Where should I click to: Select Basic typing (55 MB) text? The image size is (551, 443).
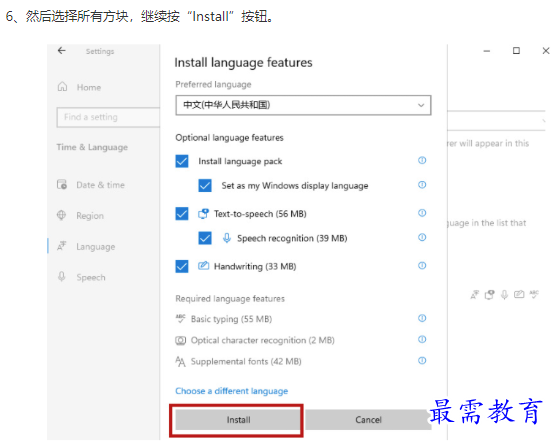pos(231,319)
